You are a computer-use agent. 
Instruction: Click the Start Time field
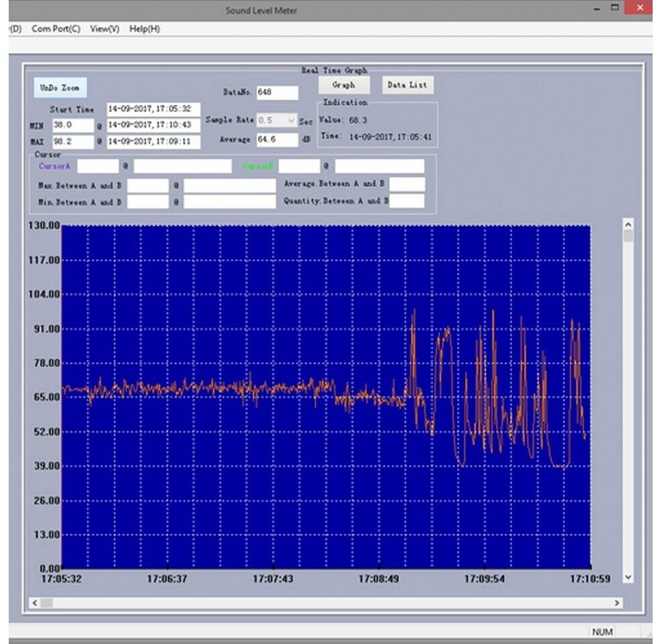point(153,109)
